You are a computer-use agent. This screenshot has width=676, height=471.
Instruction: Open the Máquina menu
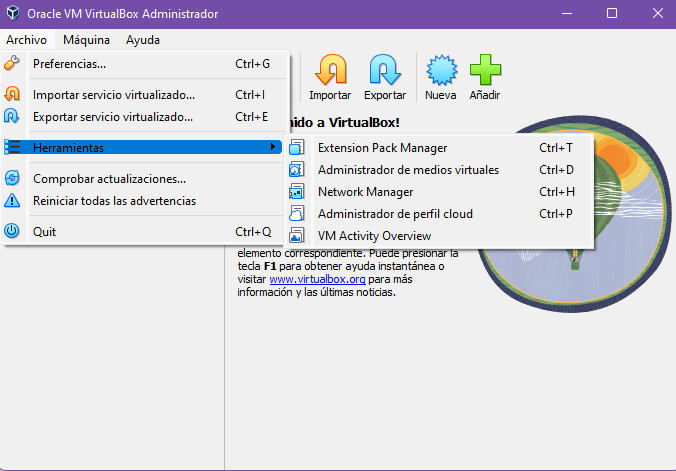tap(86, 40)
